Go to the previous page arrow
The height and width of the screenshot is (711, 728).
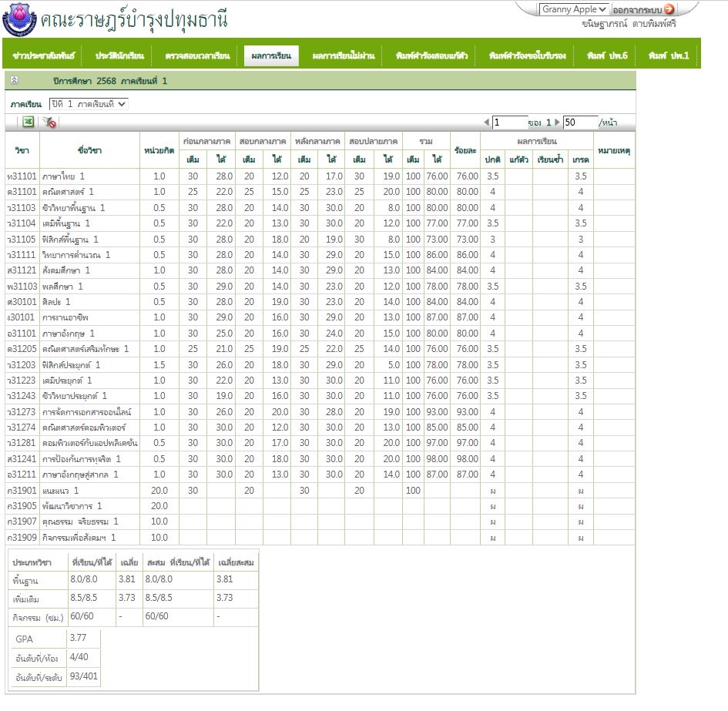[x=486, y=122]
